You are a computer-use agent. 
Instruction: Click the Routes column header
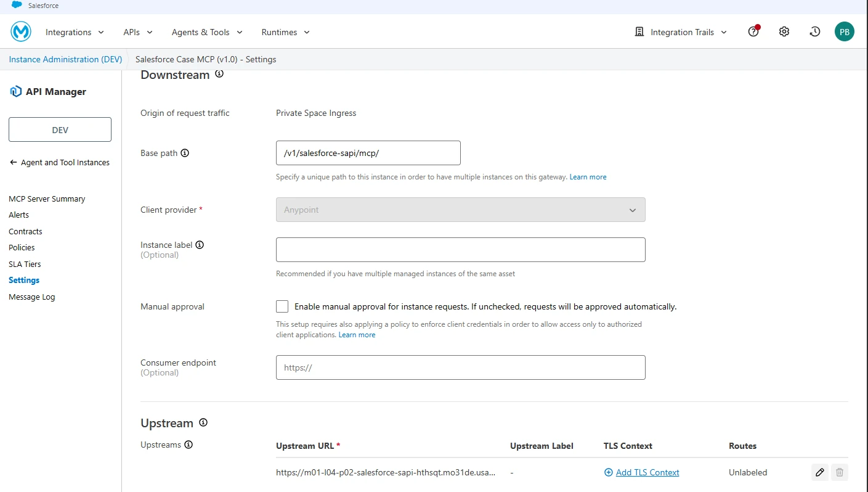tap(742, 446)
